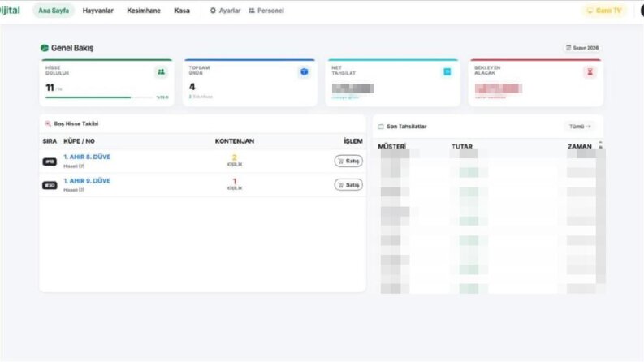Click the Hisse Doluluk value 11

pyautogui.click(x=50, y=88)
